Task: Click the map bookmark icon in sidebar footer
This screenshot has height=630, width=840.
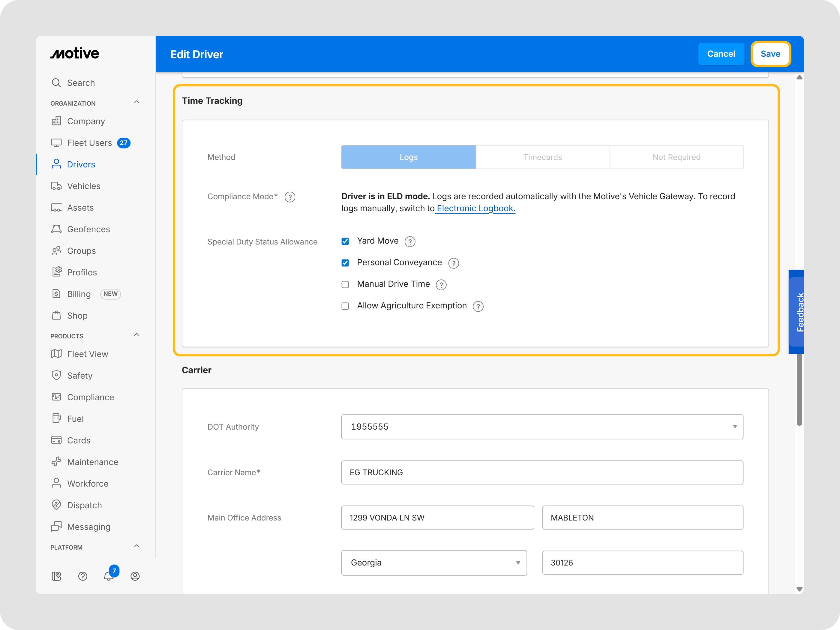Action: point(57,576)
